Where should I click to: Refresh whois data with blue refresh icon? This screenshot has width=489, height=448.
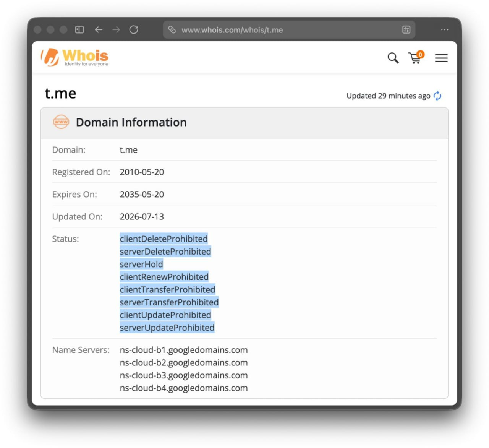437,96
